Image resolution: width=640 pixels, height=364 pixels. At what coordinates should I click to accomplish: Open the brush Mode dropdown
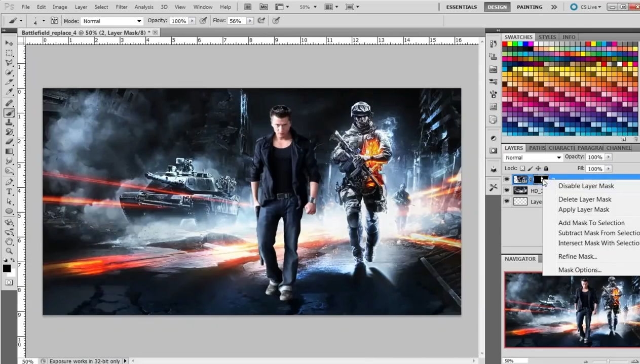112,21
